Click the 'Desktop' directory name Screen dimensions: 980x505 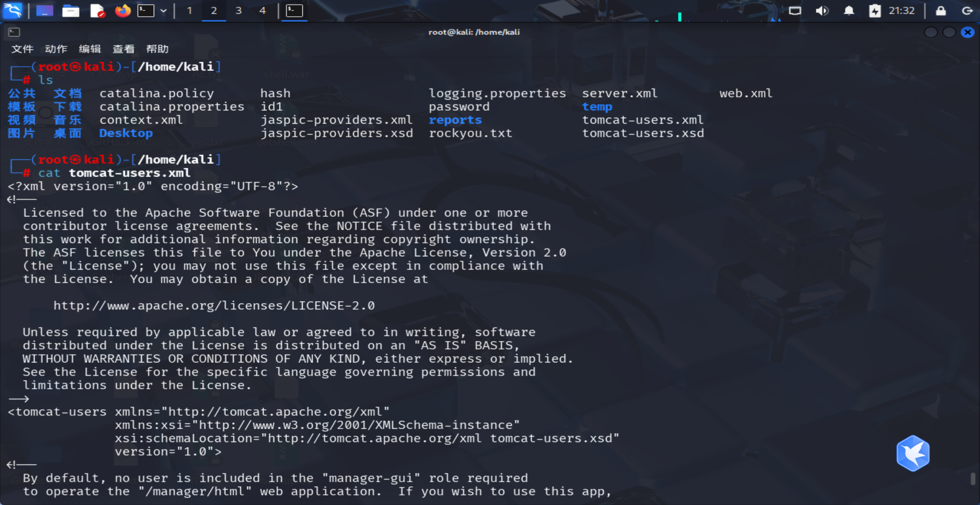[126, 133]
